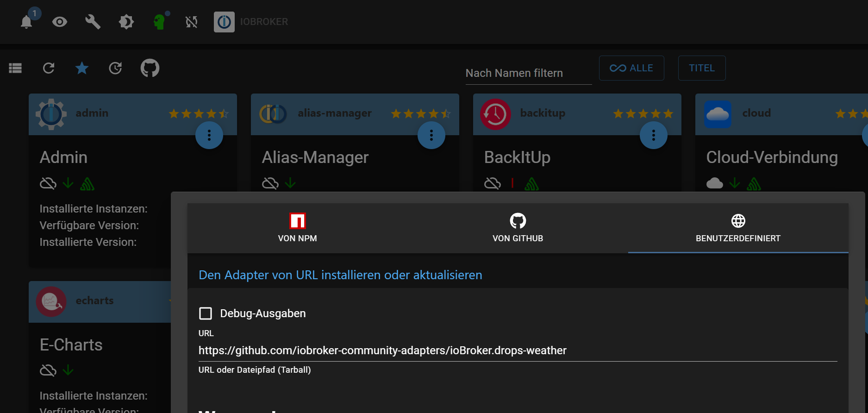Viewport: 868px width, 413px height.
Task: Open the backitup three-dot menu
Action: [x=654, y=135]
